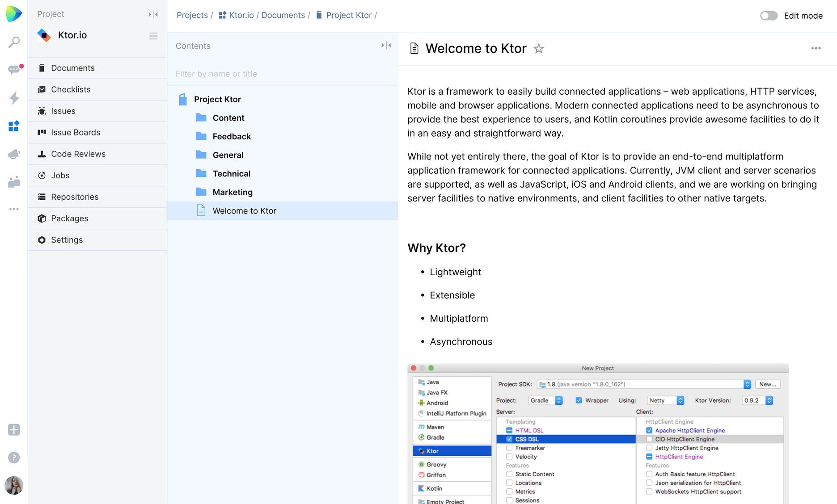Click document icon beside Welcome to Ktor title
Viewport: 837px width, 504px height.
click(414, 48)
